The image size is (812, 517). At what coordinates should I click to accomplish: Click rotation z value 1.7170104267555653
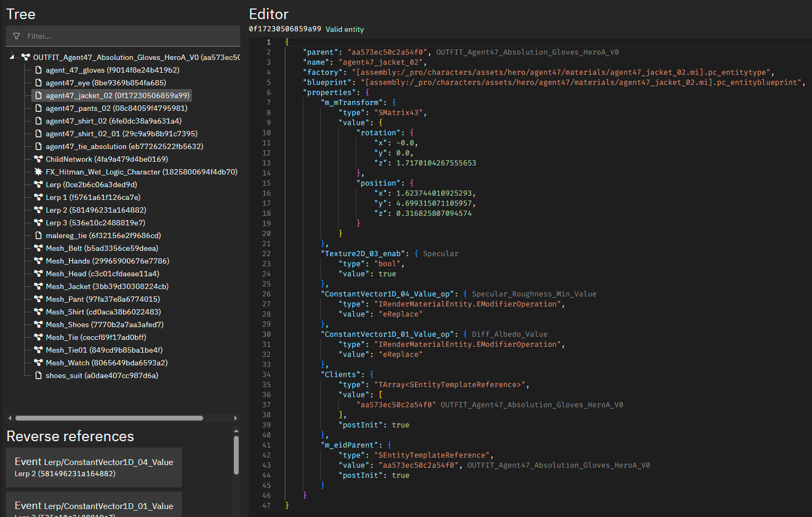coord(436,163)
